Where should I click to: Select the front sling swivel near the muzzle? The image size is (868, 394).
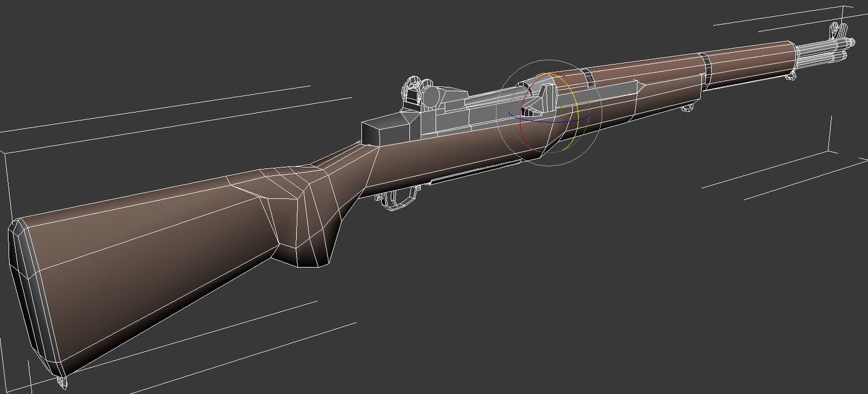[792, 76]
